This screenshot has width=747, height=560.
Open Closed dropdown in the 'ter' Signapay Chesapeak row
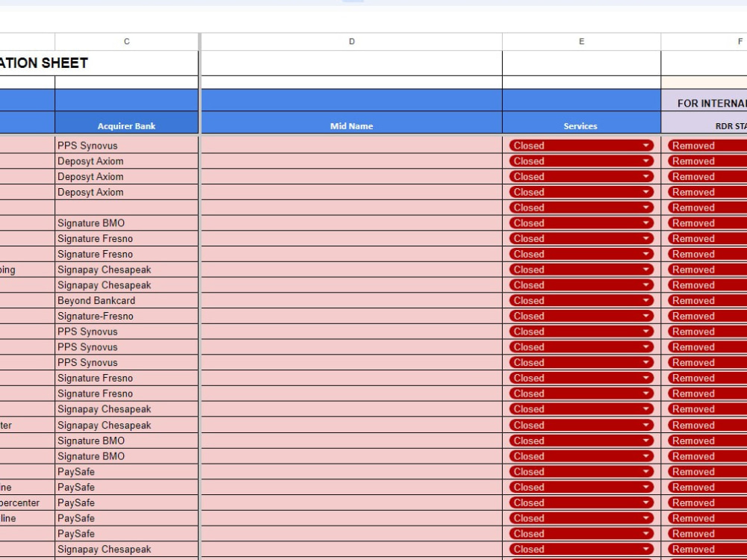(581, 426)
